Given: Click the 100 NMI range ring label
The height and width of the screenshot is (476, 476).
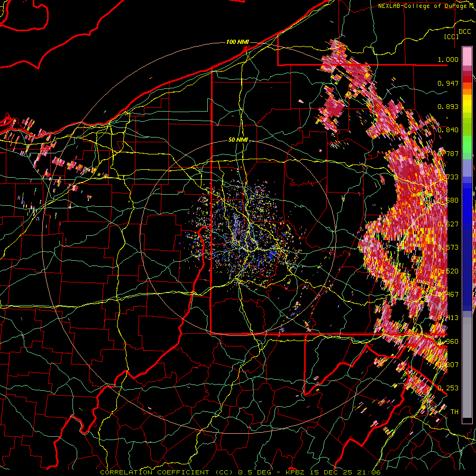Looking at the screenshot, I should click(237, 42).
